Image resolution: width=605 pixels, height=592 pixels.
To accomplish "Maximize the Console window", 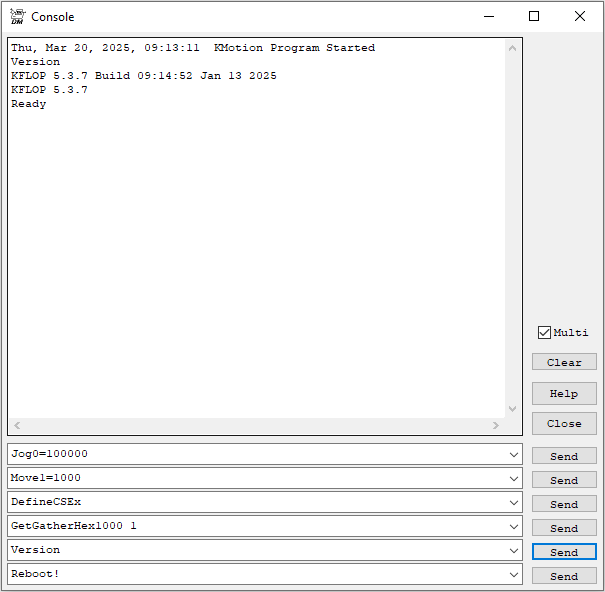I will pos(534,16).
